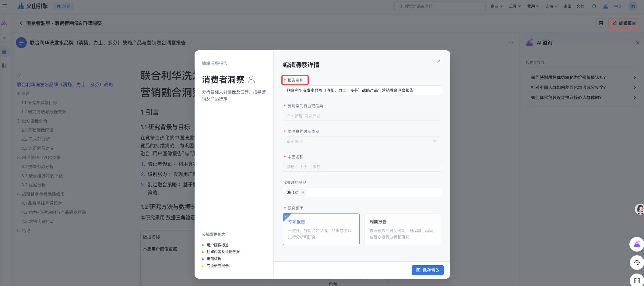Open the 备案 menu item

tap(568, 6)
